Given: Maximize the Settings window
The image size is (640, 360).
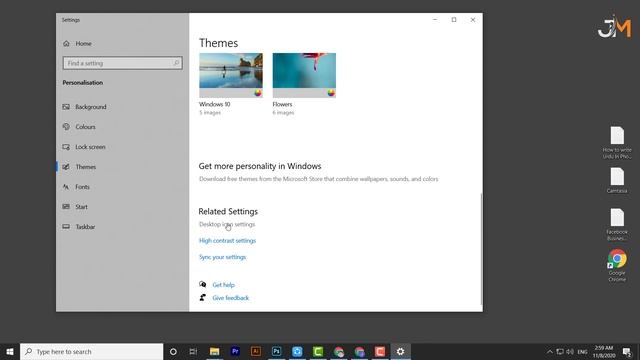Looking at the screenshot, I should point(454,20).
